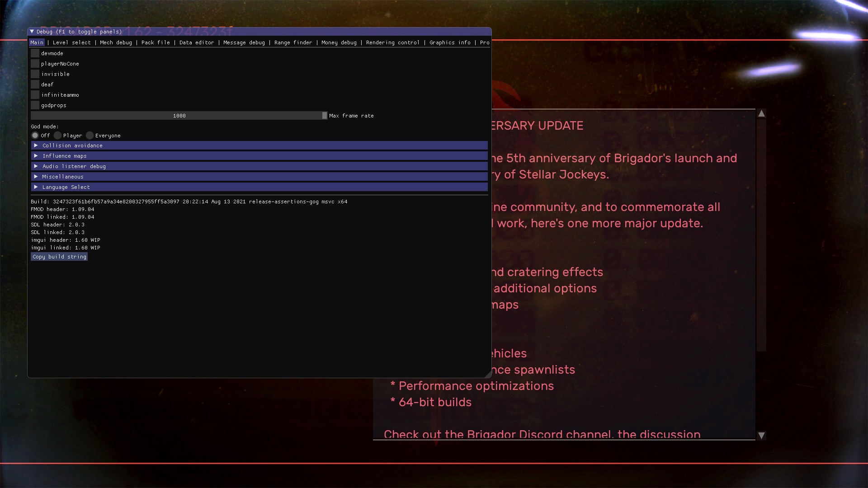Toggle the godprops checkbox
Viewport: 868px width, 488px height.
[35, 105]
